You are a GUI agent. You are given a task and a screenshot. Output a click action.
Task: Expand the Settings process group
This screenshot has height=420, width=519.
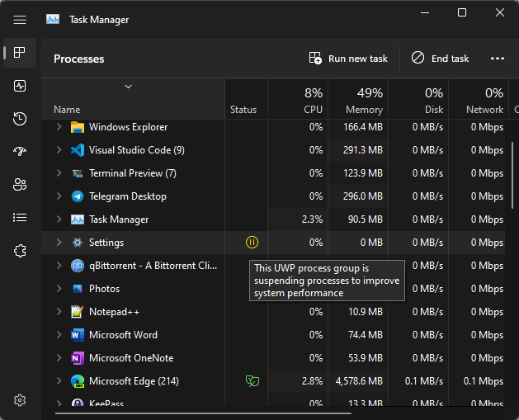(59, 243)
